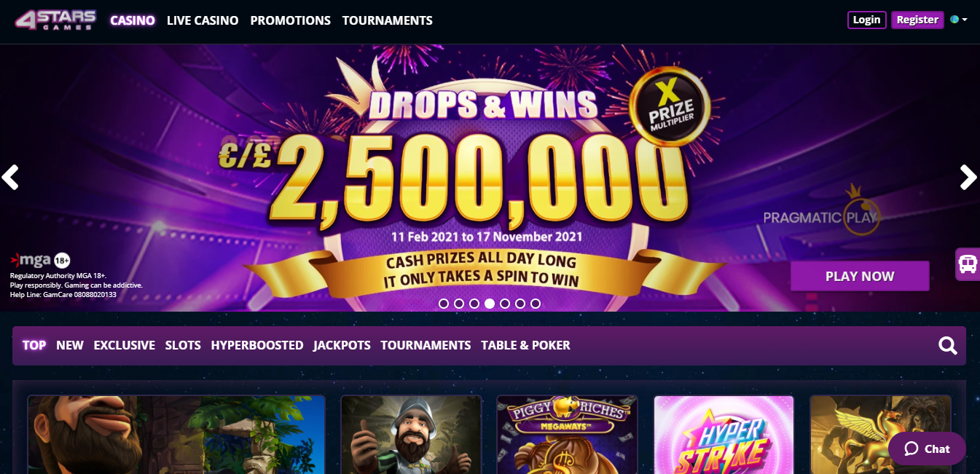The width and height of the screenshot is (980, 474).
Task: Show previous banner with left arrow
Action: (x=10, y=177)
